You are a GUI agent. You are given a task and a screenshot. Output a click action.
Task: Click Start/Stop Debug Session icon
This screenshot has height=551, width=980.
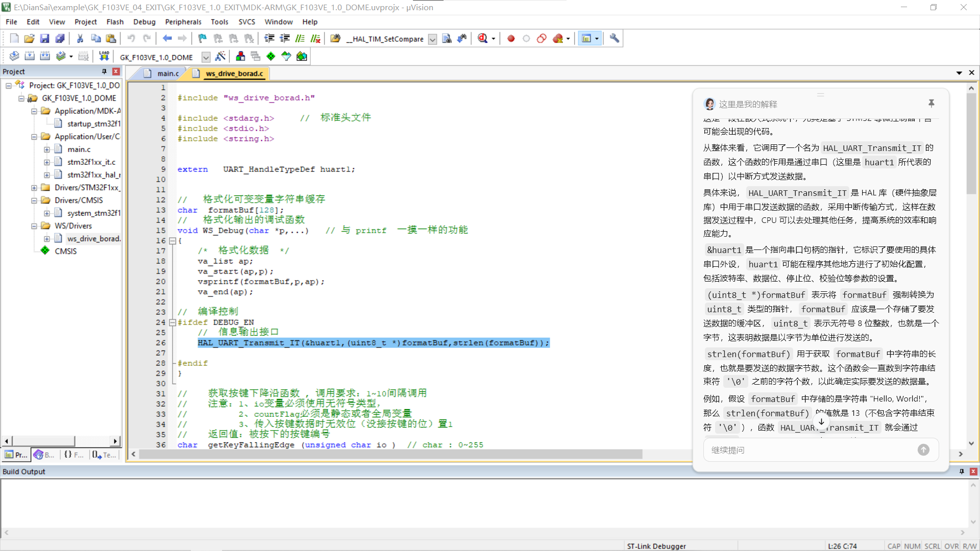pyautogui.click(x=483, y=39)
